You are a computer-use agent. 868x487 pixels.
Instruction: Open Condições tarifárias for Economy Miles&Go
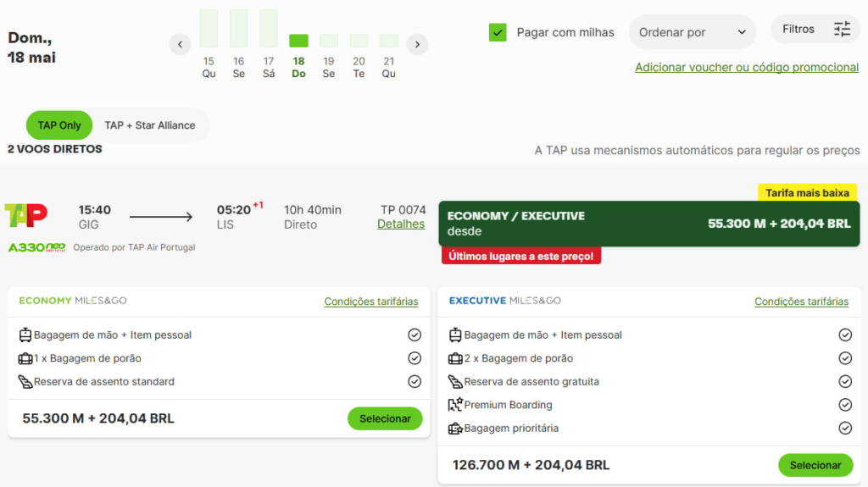[x=371, y=302]
